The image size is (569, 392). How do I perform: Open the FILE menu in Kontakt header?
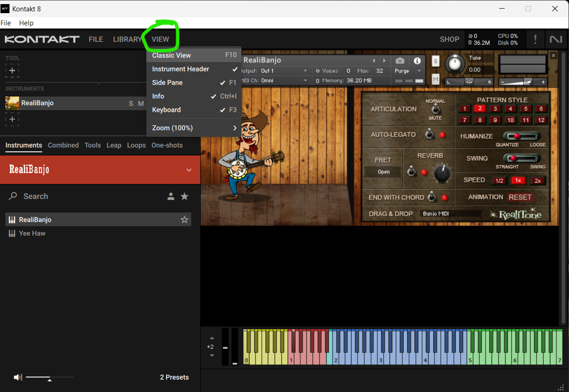(x=96, y=39)
